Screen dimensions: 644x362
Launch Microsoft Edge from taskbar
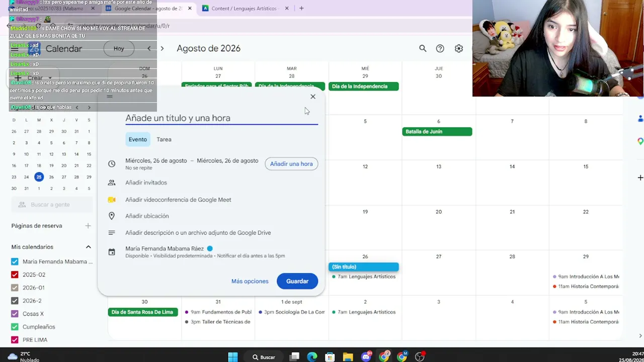312,357
